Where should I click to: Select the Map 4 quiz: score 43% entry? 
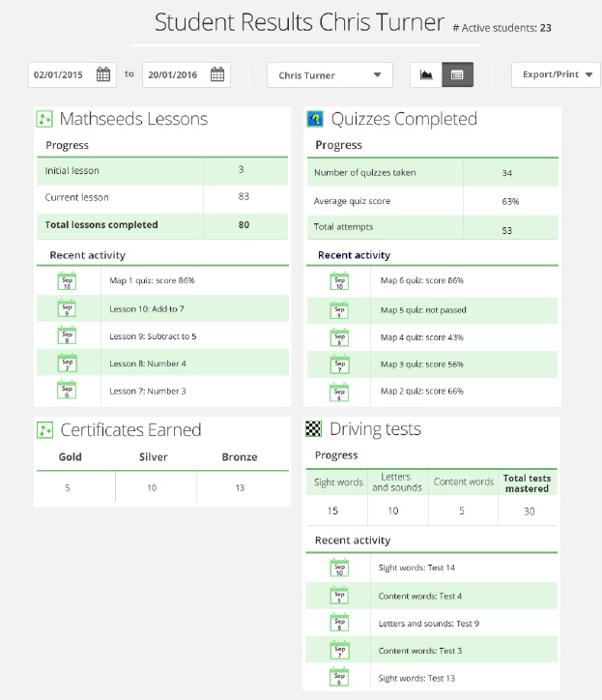421,337
